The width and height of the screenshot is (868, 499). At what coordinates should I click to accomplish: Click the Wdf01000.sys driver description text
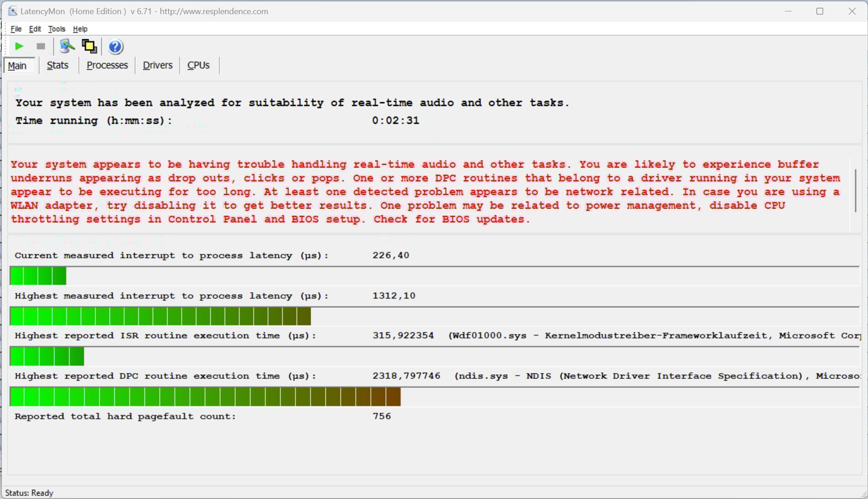[655, 336]
